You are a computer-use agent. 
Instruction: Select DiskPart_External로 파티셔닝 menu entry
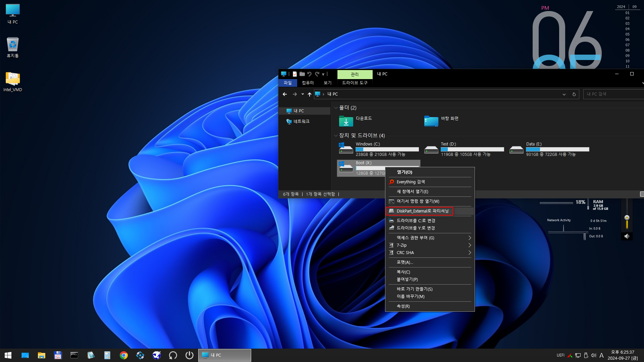click(430, 211)
